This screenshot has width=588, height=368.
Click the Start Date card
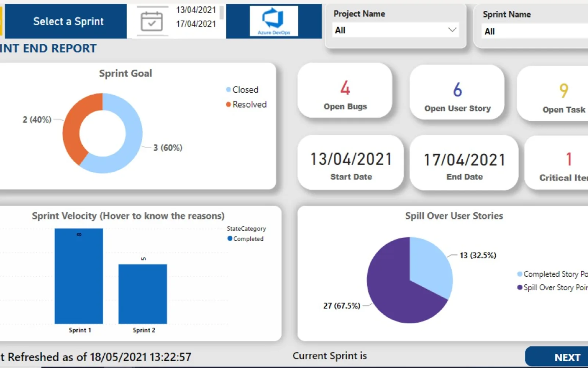point(351,162)
